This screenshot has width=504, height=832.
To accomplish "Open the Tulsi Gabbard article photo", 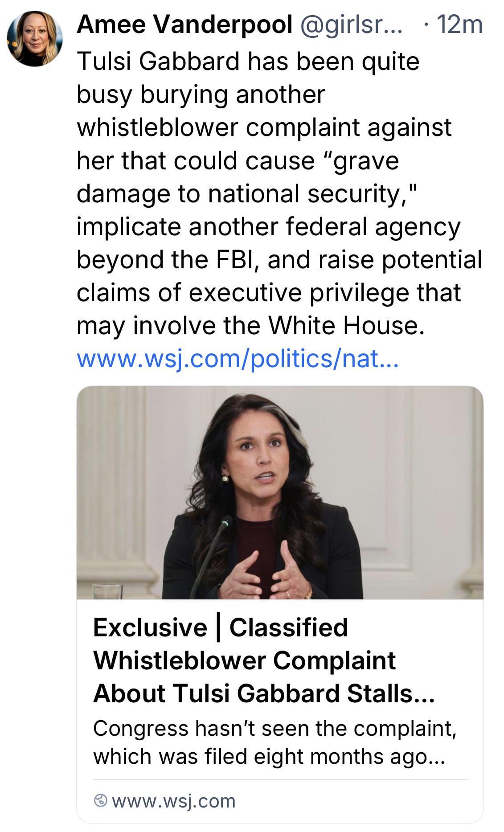I will click(280, 492).
